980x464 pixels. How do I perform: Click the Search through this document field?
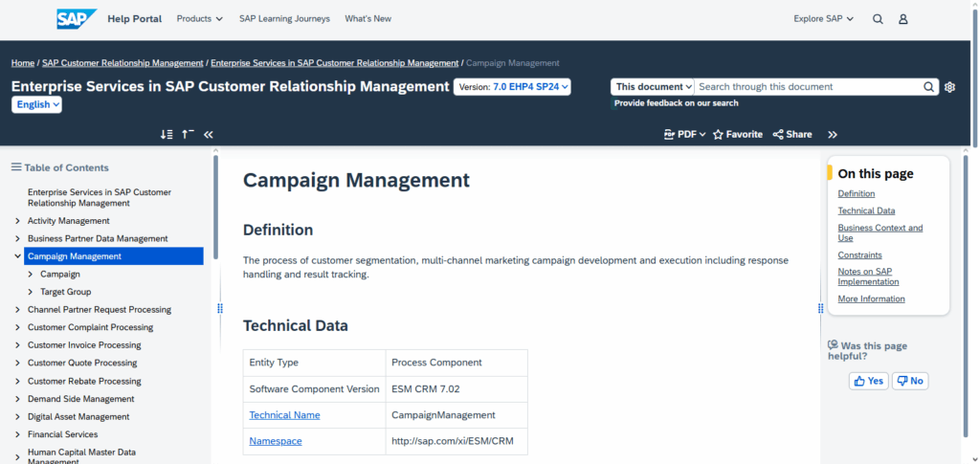point(808,87)
